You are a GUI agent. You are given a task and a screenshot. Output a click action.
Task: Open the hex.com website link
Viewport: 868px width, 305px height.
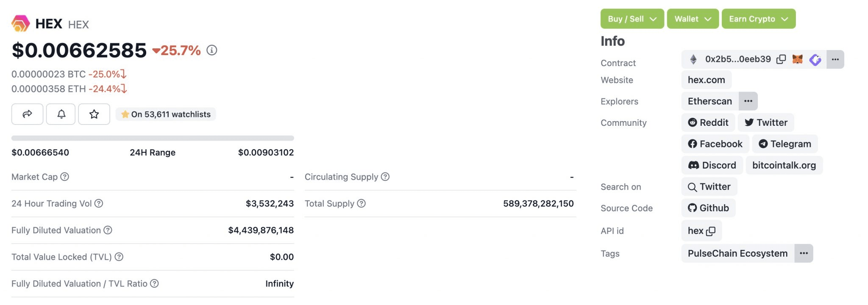click(x=706, y=80)
